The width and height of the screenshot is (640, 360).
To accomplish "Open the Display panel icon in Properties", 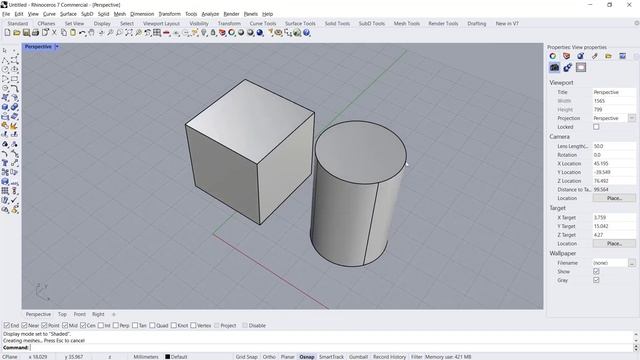I will (622, 56).
